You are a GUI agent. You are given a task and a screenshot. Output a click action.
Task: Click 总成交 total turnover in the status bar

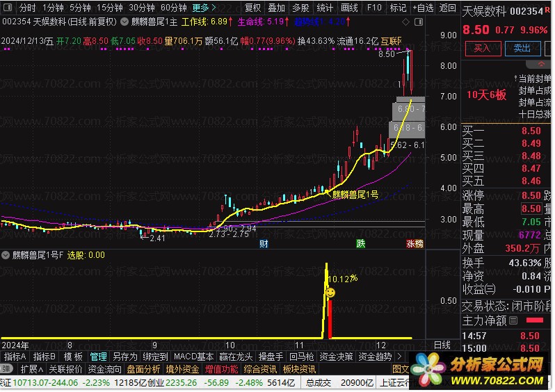point(319,383)
